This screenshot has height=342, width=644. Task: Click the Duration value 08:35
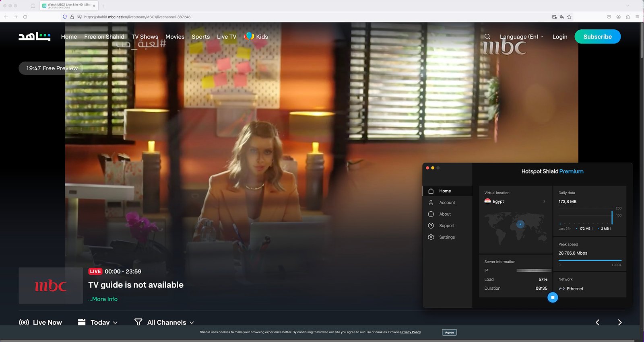pos(541,288)
